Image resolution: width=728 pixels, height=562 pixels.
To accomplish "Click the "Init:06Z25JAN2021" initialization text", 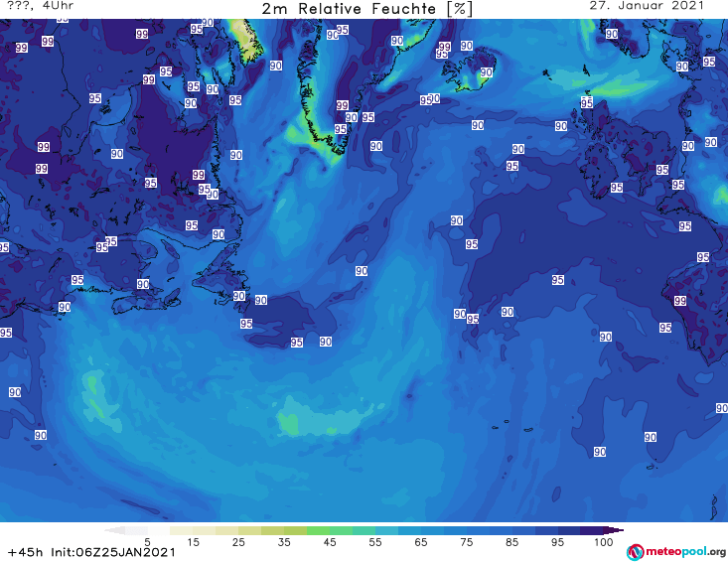I will click(113, 552).
